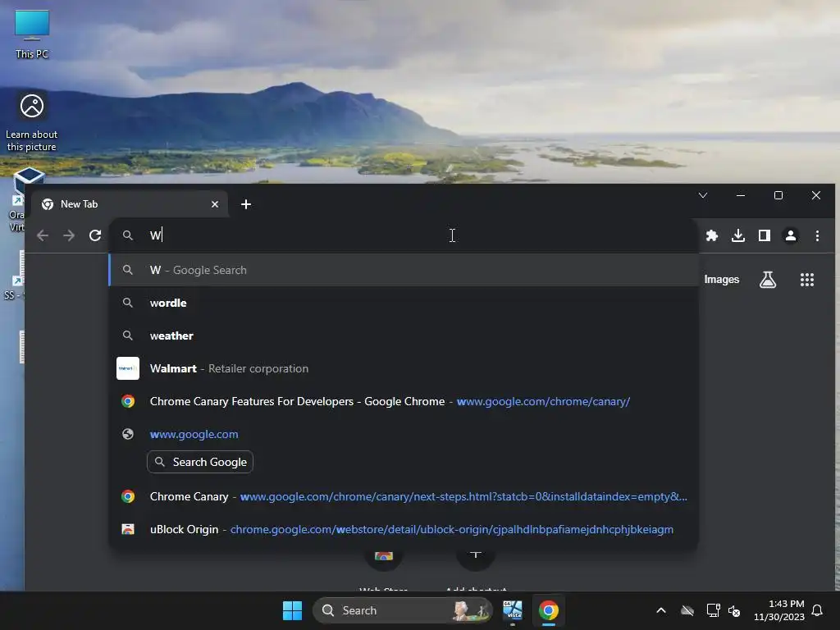Choose the 'wordle' suggestion

coord(404,303)
